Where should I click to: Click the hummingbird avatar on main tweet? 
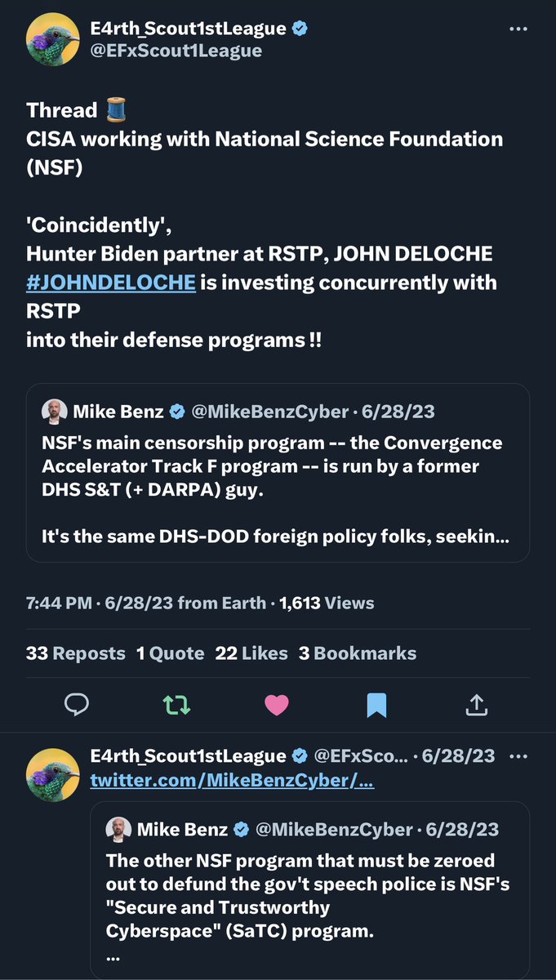[54, 40]
